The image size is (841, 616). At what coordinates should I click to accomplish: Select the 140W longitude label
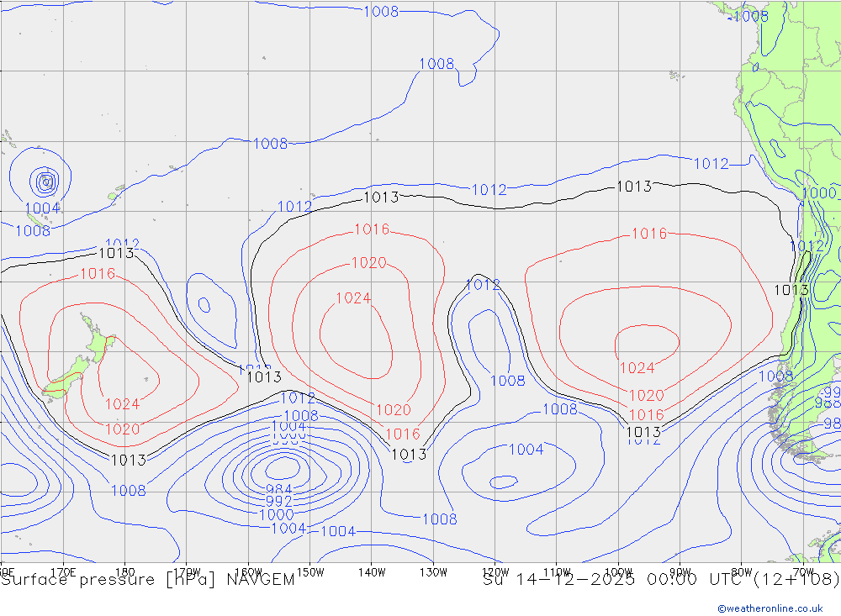coord(372,572)
